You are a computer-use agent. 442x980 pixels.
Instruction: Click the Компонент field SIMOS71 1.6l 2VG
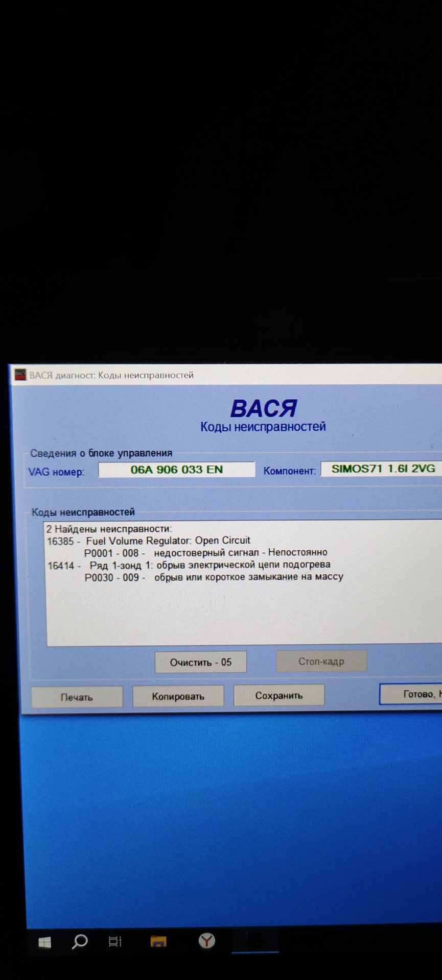coord(383,469)
